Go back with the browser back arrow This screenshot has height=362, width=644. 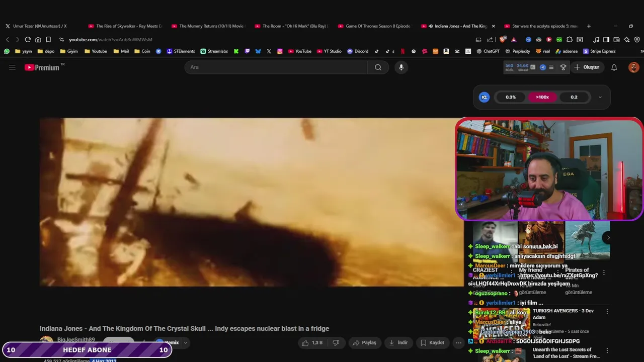pyautogui.click(x=8, y=39)
